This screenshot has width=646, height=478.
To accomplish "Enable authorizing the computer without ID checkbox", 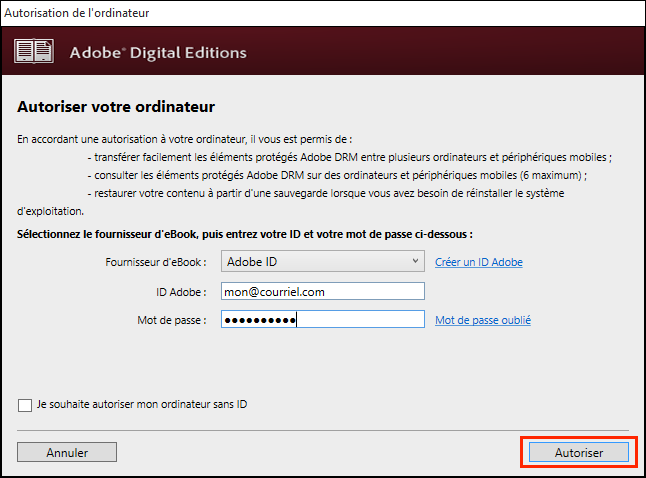I will coord(25,405).
